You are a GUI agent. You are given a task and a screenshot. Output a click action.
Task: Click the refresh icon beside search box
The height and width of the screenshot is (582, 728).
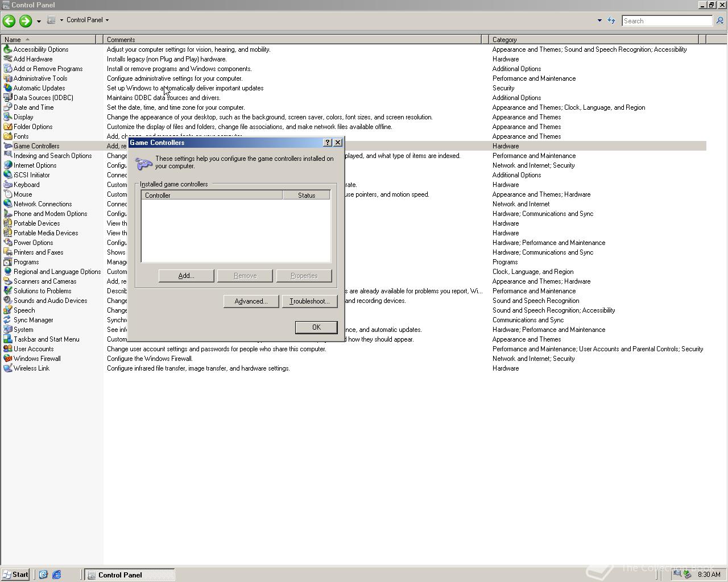pyautogui.click(x=611, y=20)
